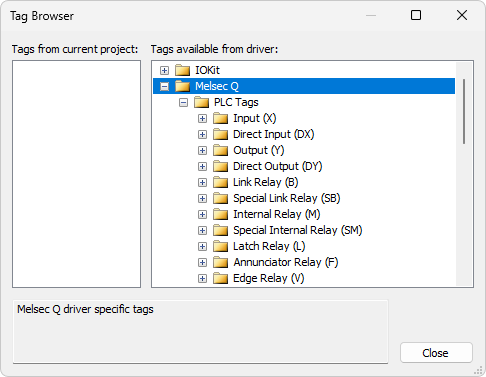Click the Melsec Q driver description box
486x377 pixels.
tap(201, 332)
